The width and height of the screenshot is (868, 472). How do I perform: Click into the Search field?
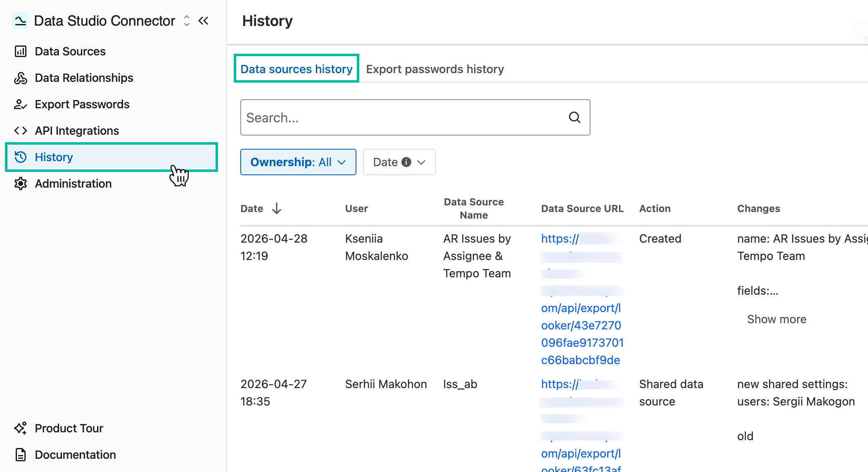pyautogui.click(x=415, y=117)
